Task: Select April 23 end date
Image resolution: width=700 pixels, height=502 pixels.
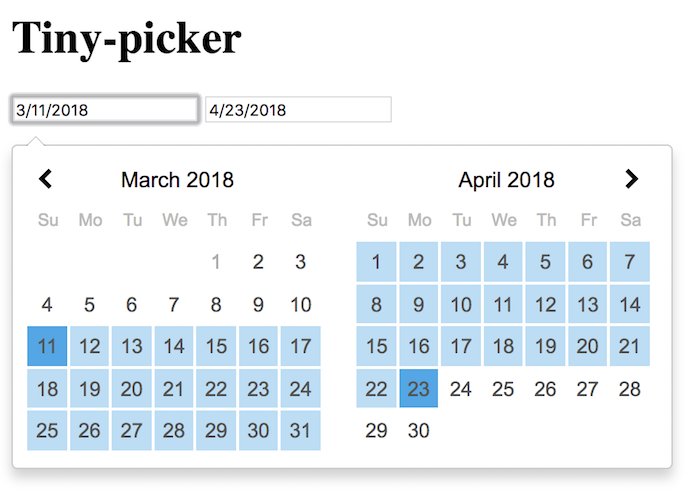Action: coord(419,389)
